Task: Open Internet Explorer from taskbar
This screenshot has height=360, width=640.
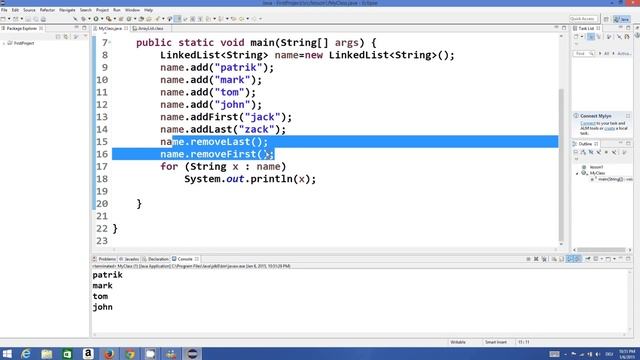Action: coord(26,354)
